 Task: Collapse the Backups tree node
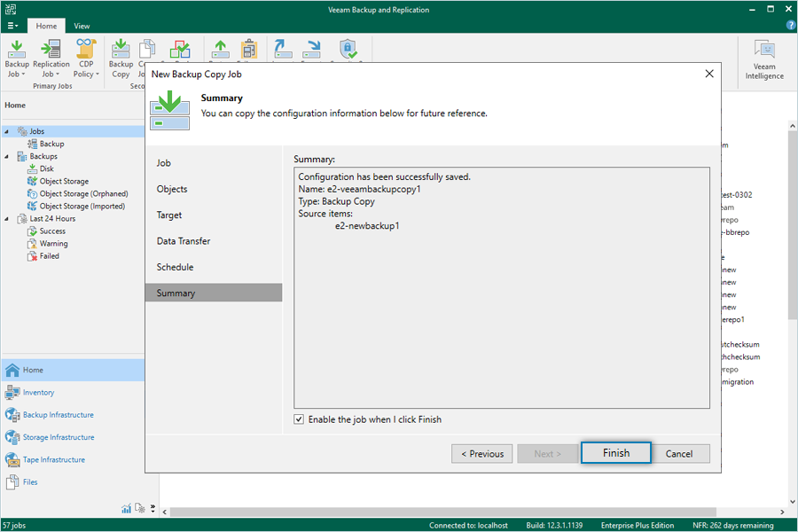(x=6, y=156)
